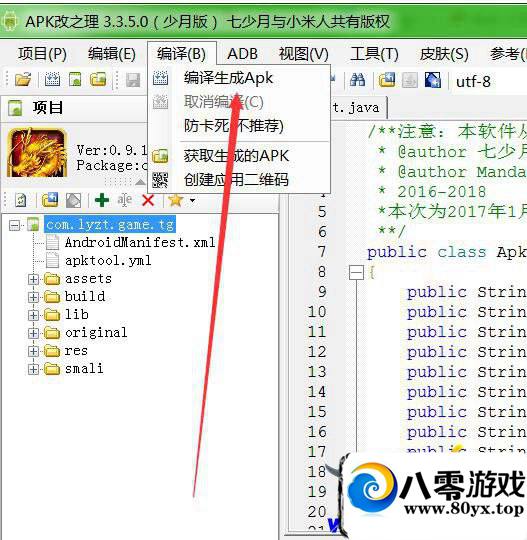Open the folder icon in main toolbar

pos(23,80)
